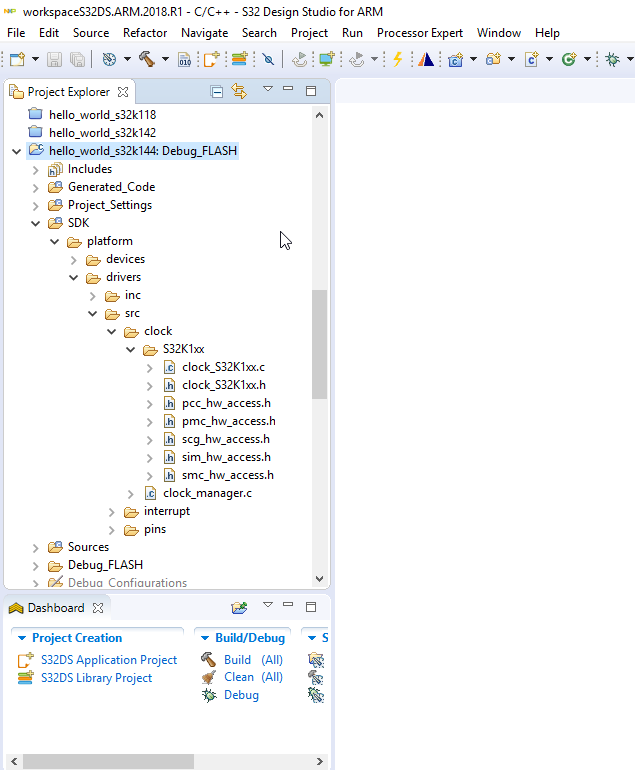Click the new C source file toolbar icon
Screen dimensions: 635x770
[x=531, y=59]
